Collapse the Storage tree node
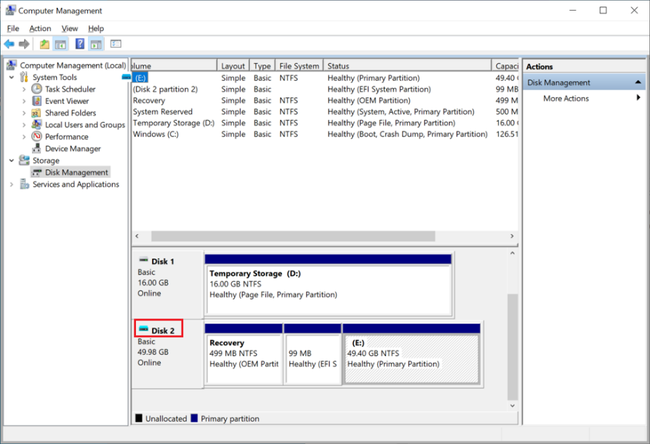Screen dimensions: 650x444 [12, 160]
